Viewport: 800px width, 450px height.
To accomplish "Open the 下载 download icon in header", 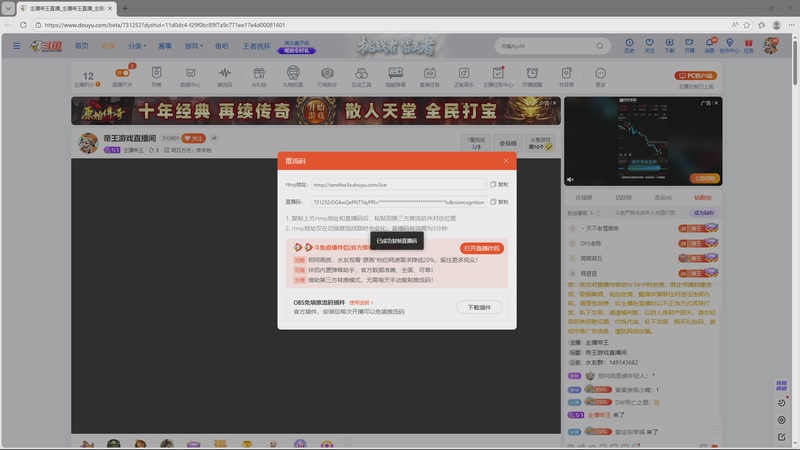I will pyautogui.click(x=669, y=45).
